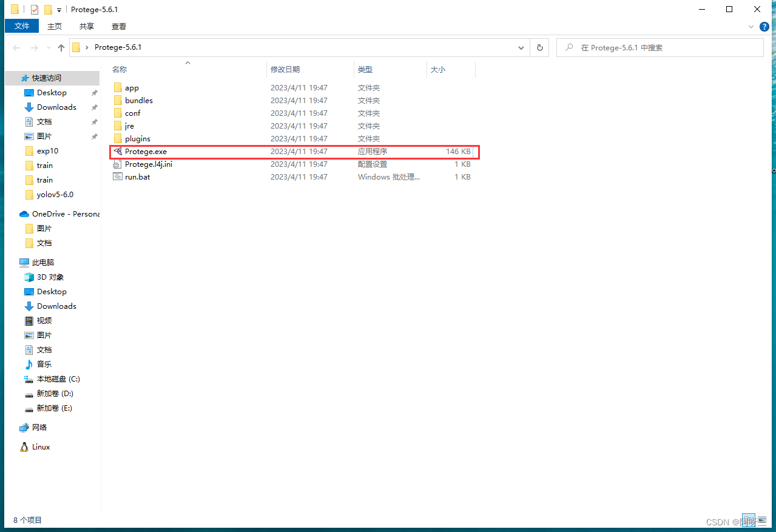Click the Forward navigation arrow
This screenshot has height=532, width=776.
[35, 47]
